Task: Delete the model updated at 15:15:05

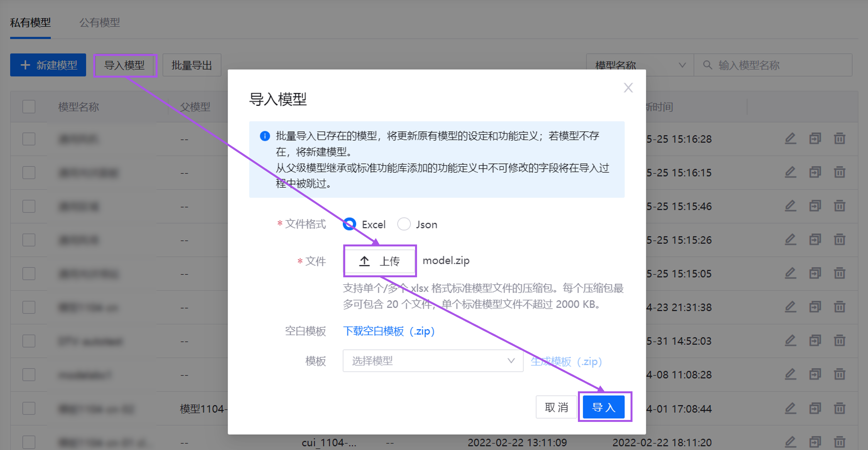Action: (x=839, y=273)
